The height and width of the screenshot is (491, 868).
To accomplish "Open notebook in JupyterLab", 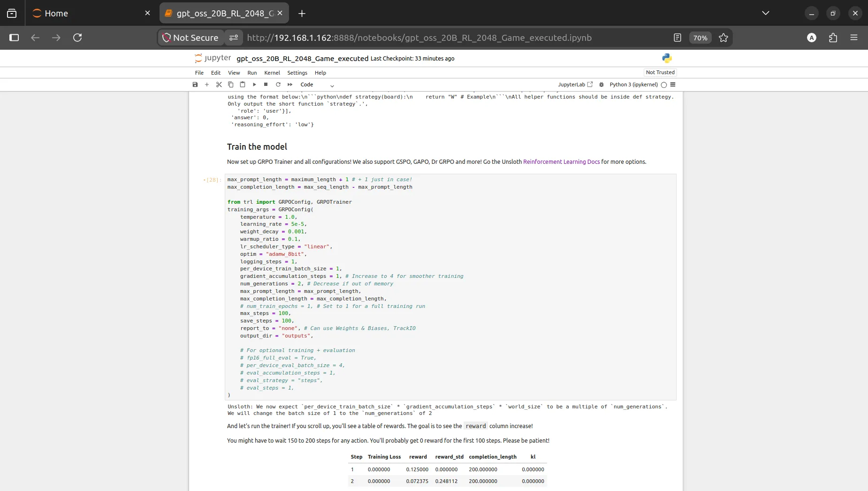I will [x=575, y=85].
